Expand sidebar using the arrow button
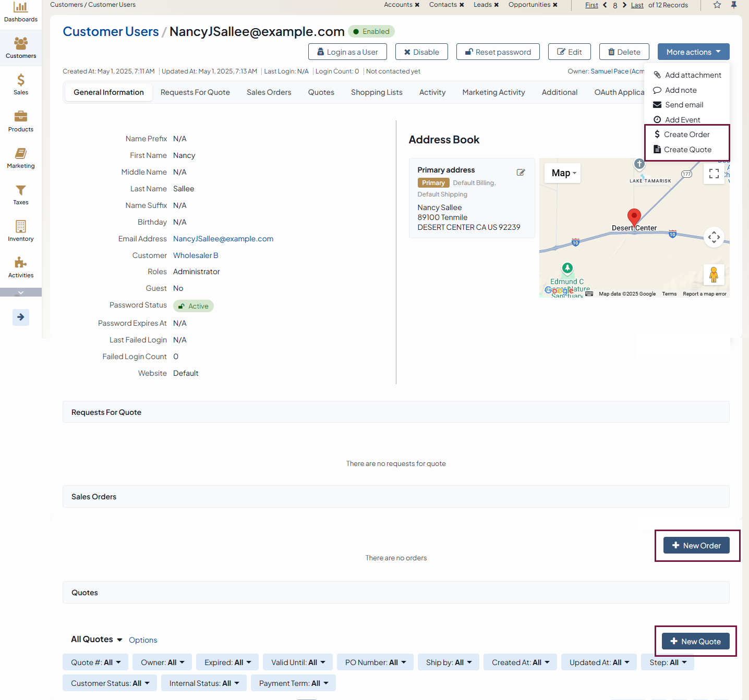This screenshot has width=749, height=700. coord(20,317)
